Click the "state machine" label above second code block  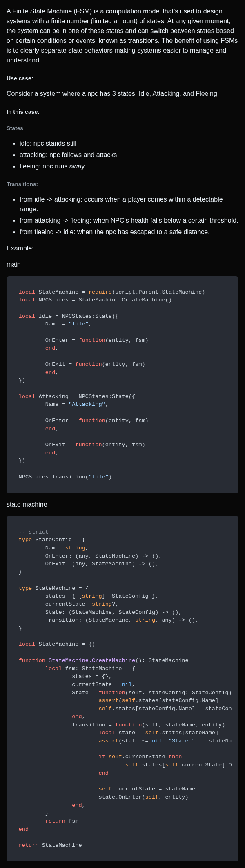point(27,505)
